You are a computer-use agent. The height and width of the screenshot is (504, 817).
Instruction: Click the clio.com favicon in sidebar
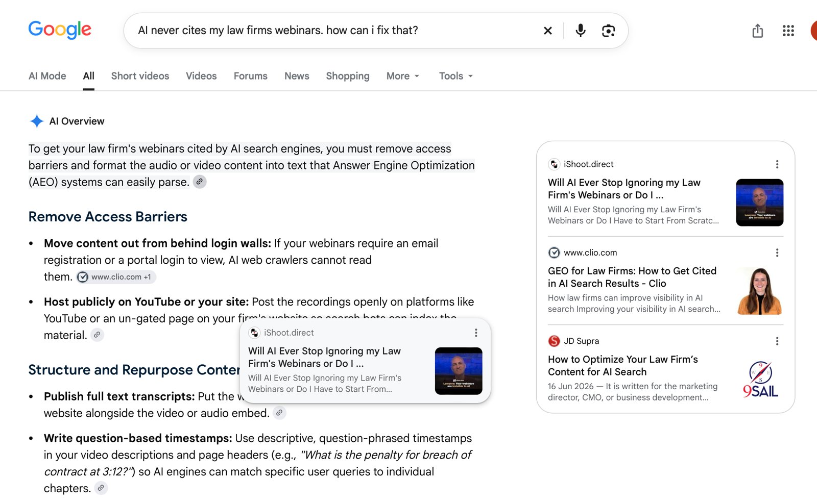[554, 253]
